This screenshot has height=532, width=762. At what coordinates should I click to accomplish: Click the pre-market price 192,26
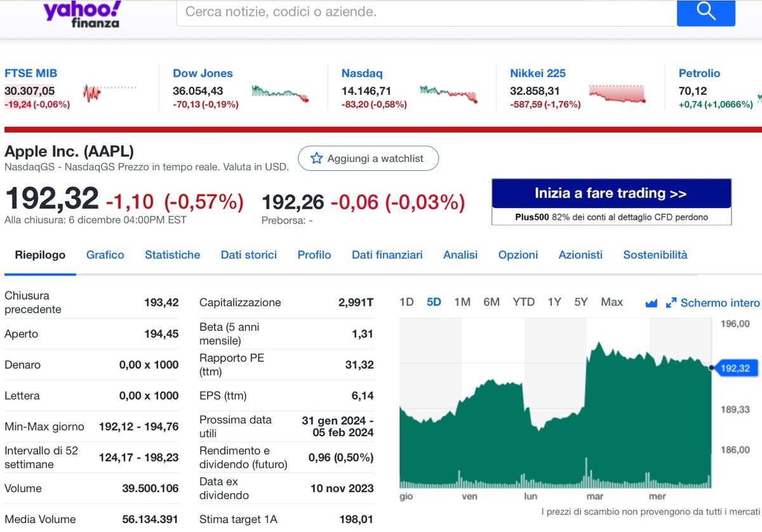tap(293, 203)
